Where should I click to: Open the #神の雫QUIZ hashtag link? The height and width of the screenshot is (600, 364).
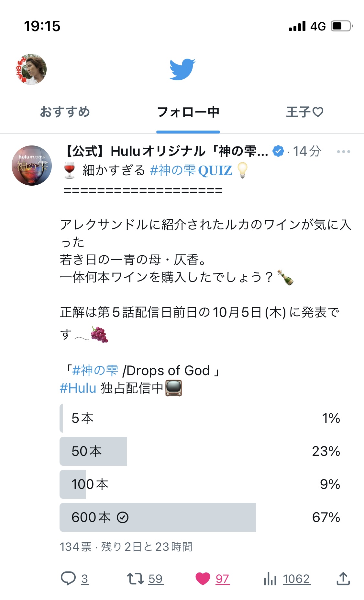(191, 170)
